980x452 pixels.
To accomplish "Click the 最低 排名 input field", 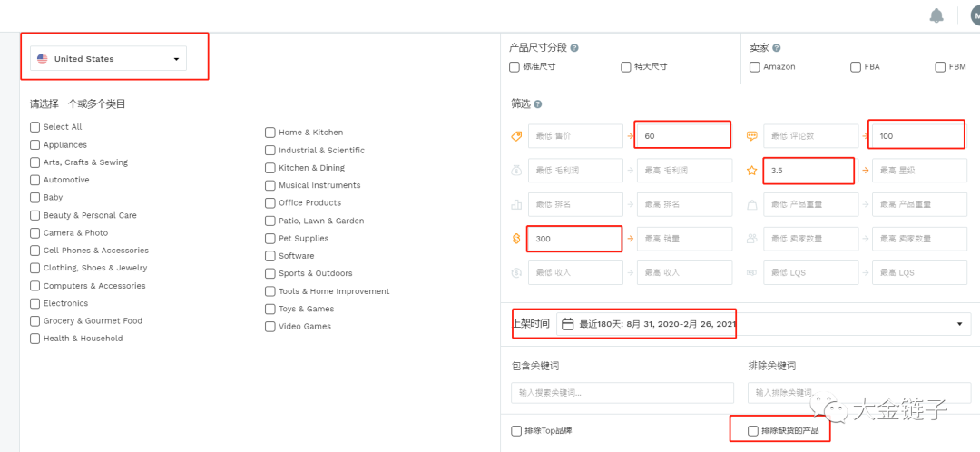I will [575, 204].
